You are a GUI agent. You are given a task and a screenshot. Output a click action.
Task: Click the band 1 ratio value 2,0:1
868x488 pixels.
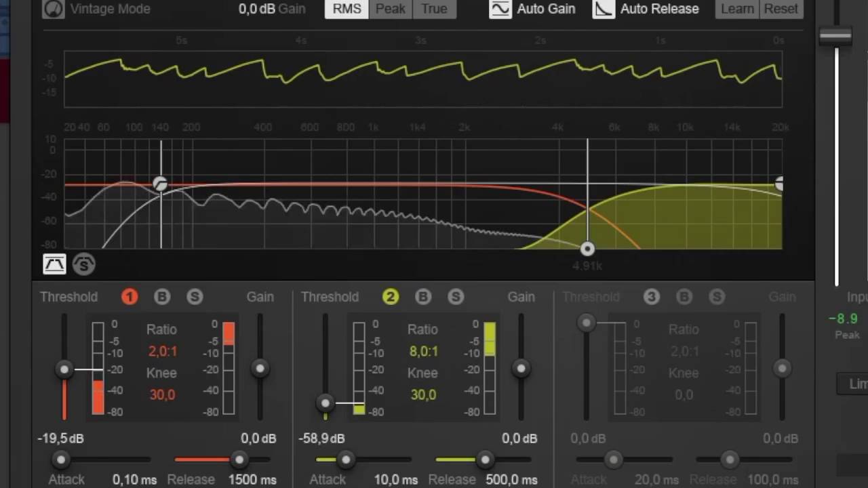click(x=161, y=351)
